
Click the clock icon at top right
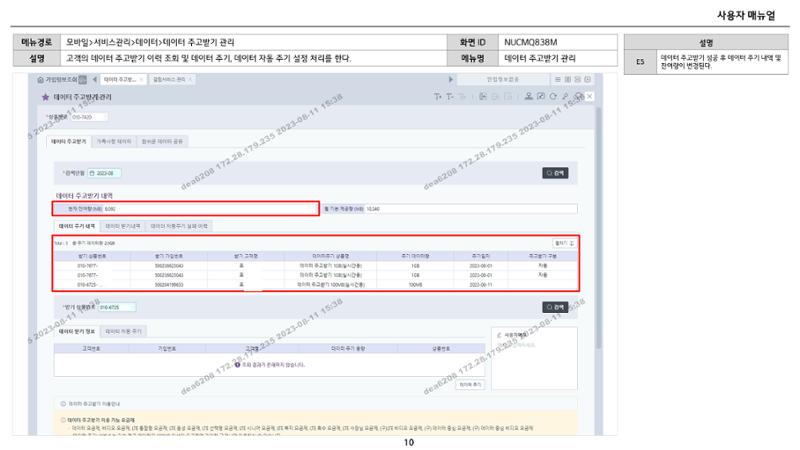(588, 80)
